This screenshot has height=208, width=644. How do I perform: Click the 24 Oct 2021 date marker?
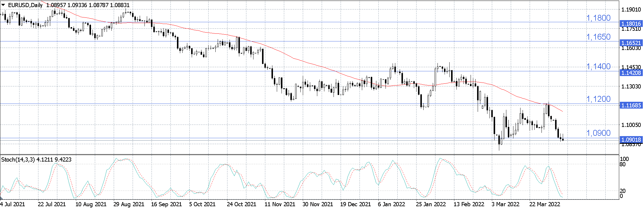click(241, 204)
